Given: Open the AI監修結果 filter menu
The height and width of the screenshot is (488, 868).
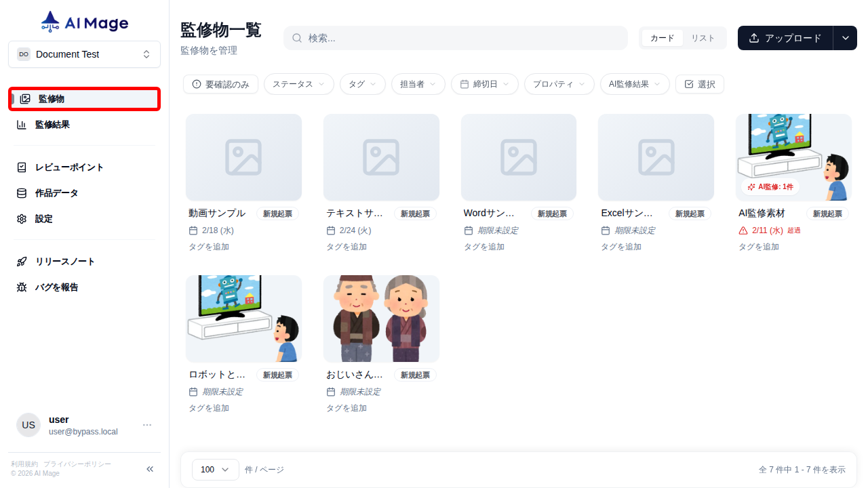Looking at the screenshot, I should coord(635,84).
